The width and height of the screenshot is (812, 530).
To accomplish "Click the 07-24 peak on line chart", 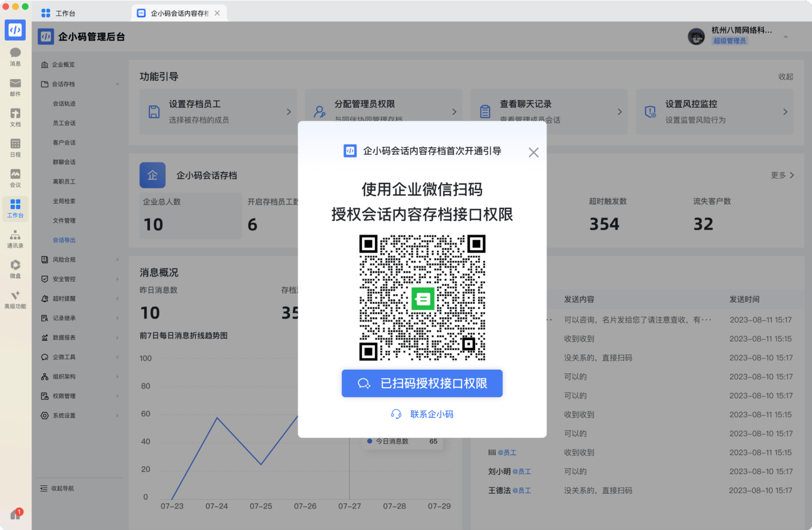I will (x=217, y=417).
